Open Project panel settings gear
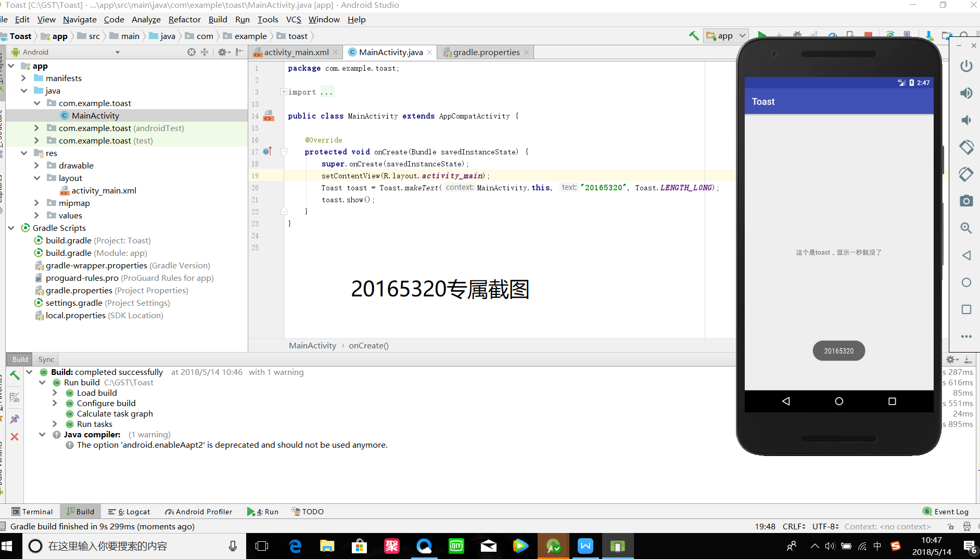 pyautogui.click(x=223, y=52)
